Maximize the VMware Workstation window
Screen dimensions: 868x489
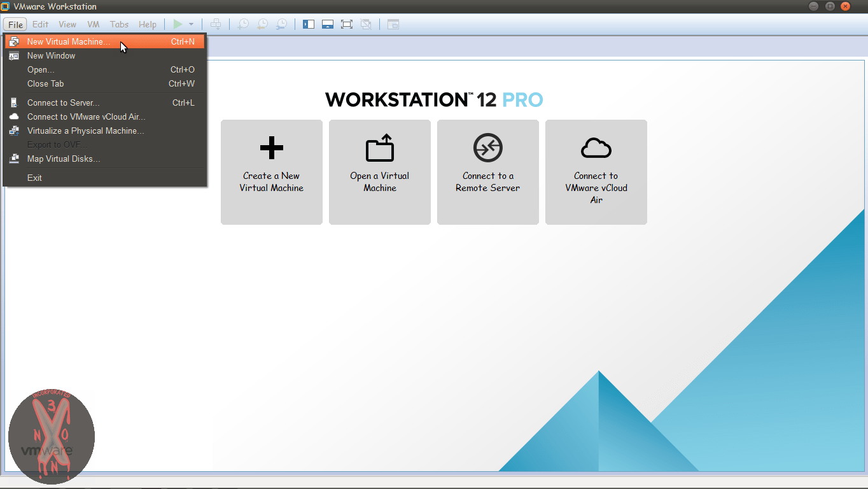coord(830,6)
